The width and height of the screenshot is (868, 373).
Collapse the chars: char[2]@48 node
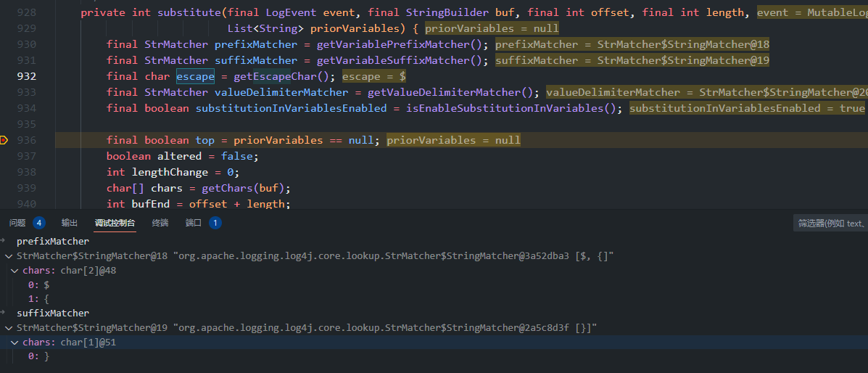coord(15,271)
